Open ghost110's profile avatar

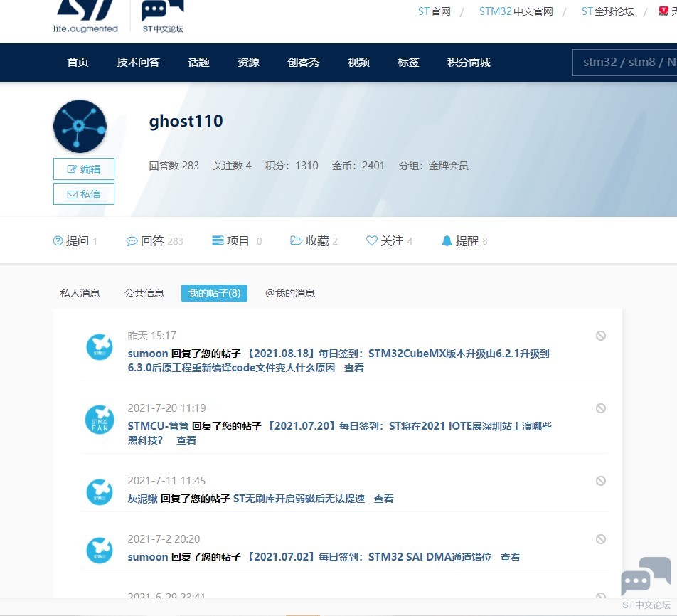pos(80,126)
